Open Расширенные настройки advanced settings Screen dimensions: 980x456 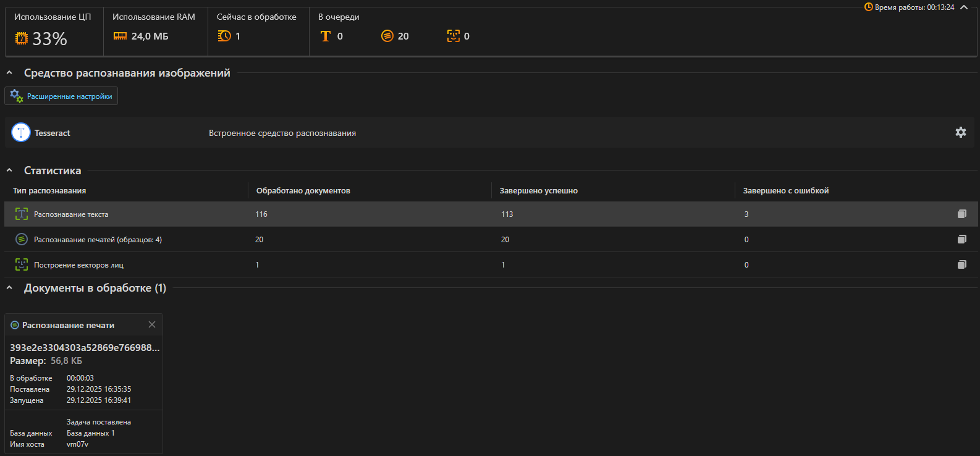(61, 96)
